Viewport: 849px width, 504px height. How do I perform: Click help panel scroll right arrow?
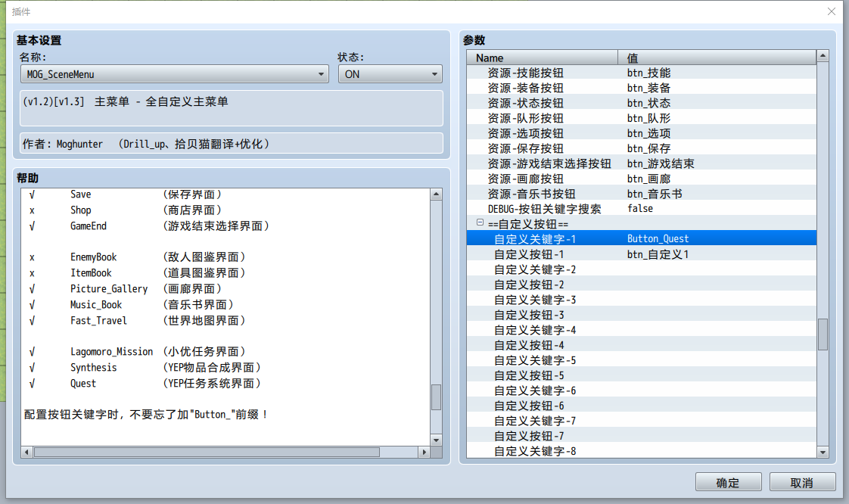[424, 452]
